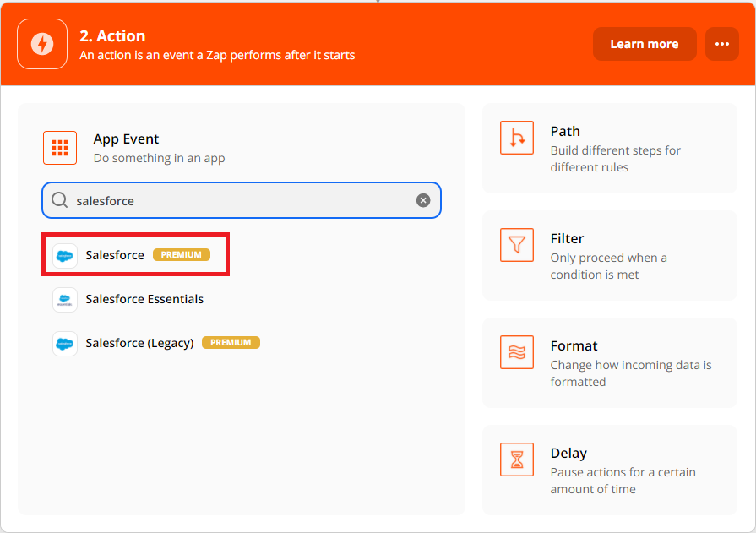Click the Salesforce Essentials logo icon
Screen dimensions: 756x533
click(x=64, y=300)
